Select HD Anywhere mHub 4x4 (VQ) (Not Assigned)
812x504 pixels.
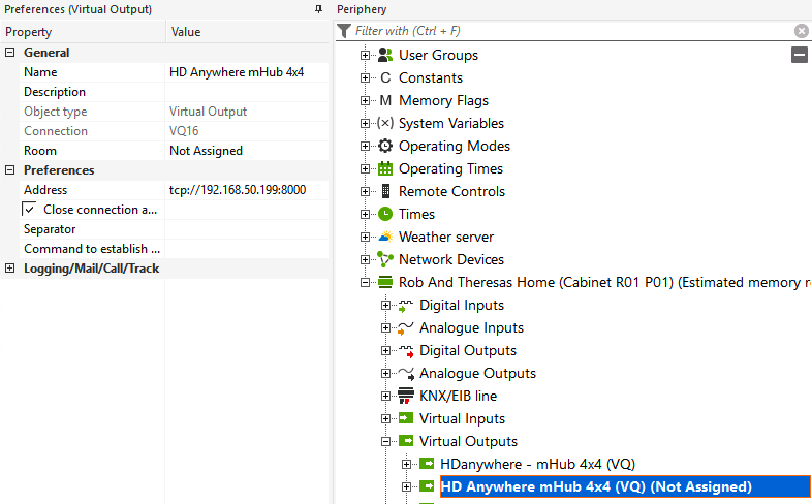click(x=625, y=486)
